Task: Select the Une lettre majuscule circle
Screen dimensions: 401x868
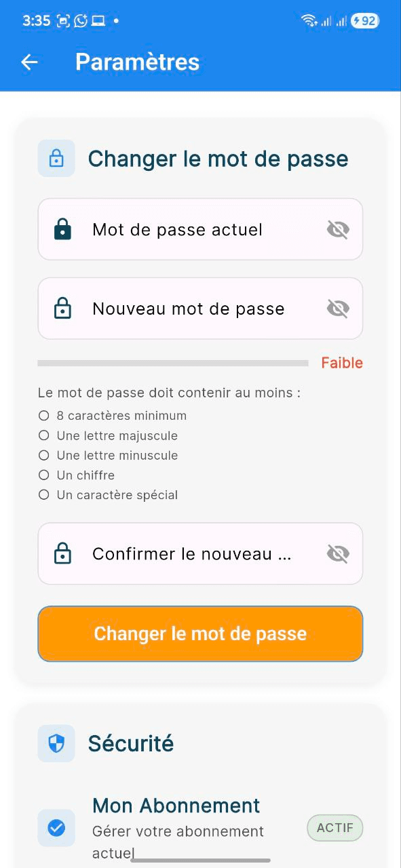Action: coord(43,435)
